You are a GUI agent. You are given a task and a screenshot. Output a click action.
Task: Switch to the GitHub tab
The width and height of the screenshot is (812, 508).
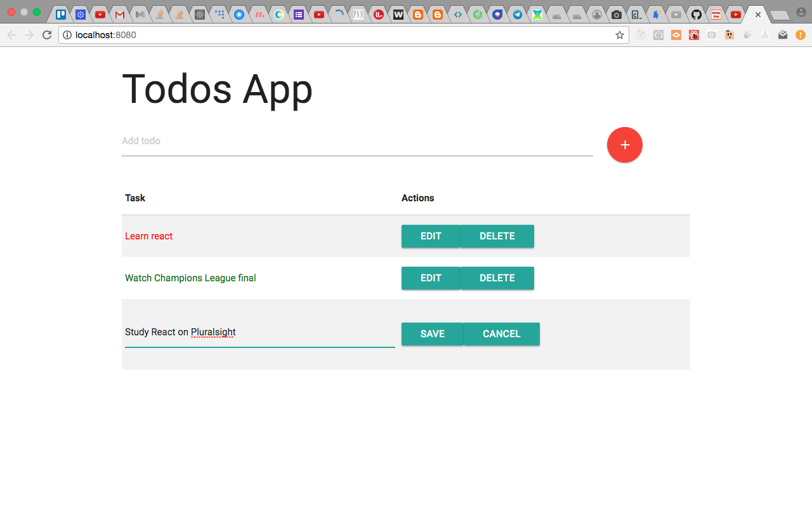tap(696, 13)
